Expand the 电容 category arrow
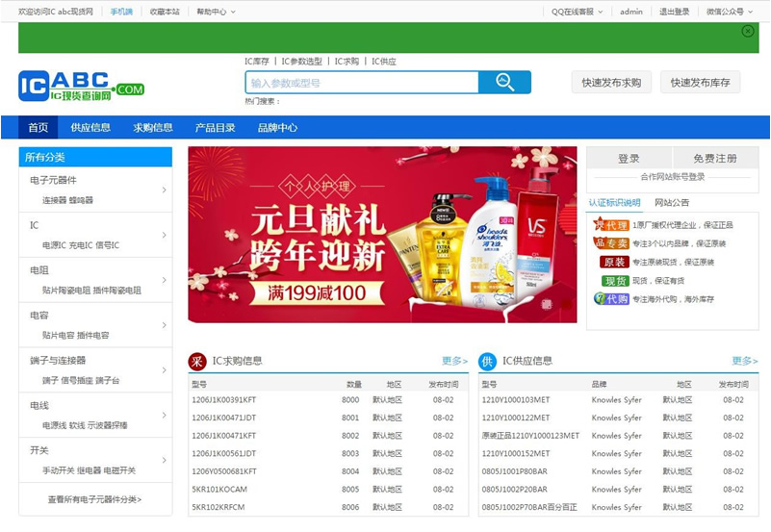 (165, 325)
